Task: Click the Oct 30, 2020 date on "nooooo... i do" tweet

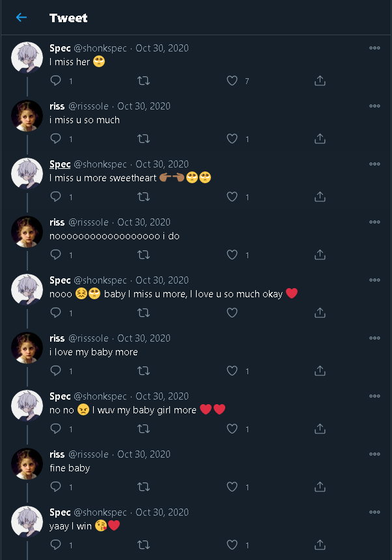Action: [x=144, y=222]
